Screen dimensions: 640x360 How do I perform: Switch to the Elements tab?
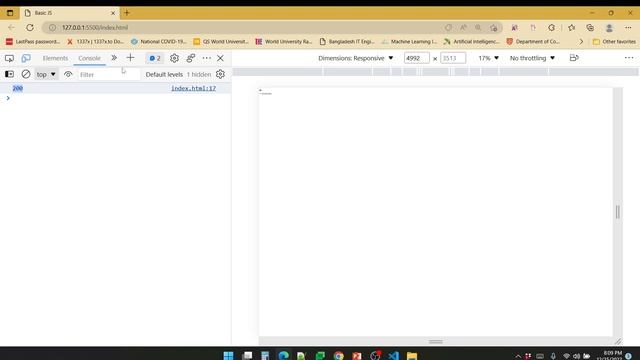[55, 58]
